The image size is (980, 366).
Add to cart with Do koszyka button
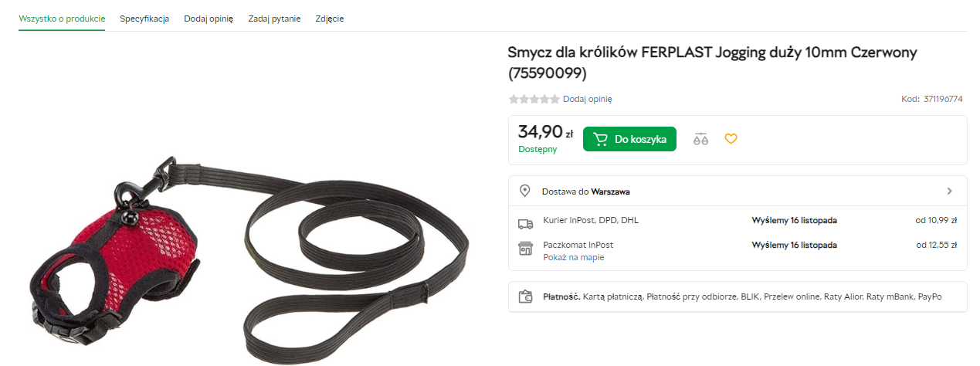pyautogui.click(x=629, y=139)
